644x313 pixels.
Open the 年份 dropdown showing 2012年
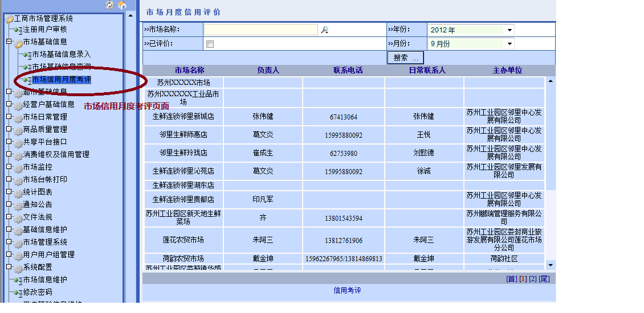(x=471, y=30)
